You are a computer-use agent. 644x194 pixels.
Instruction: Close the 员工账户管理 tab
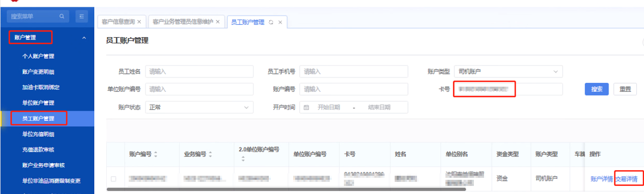(x=280, y=22)
